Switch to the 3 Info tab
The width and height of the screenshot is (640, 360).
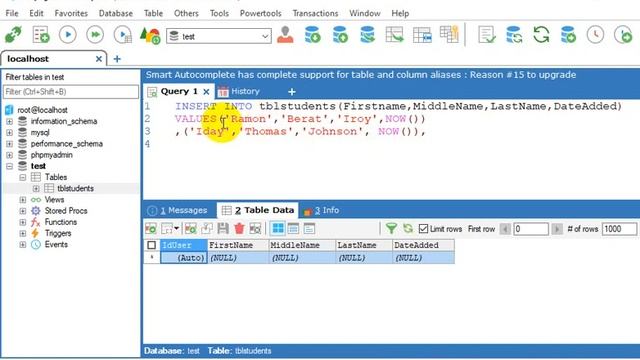[x=322, y=210]
